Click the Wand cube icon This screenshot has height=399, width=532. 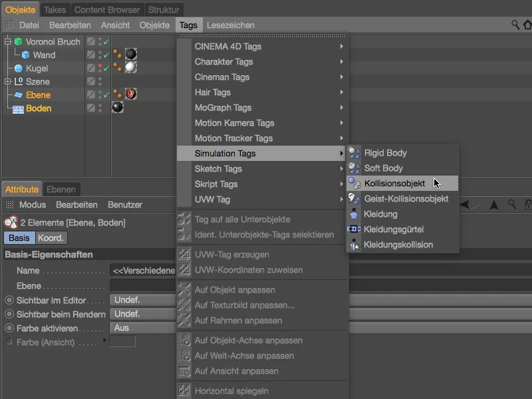coord(25,55)
